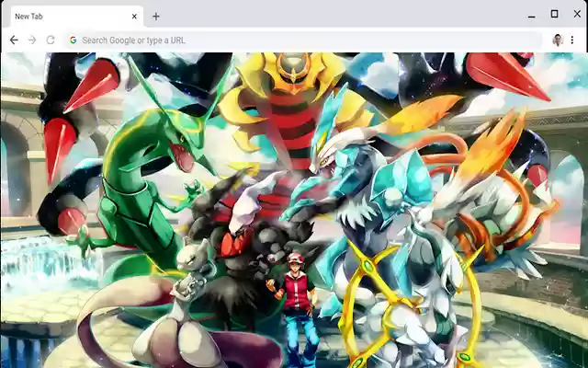Screen dimensions: 588x368
Task: Open a new tab with the plus button
Action: click(x=156, y=17)
